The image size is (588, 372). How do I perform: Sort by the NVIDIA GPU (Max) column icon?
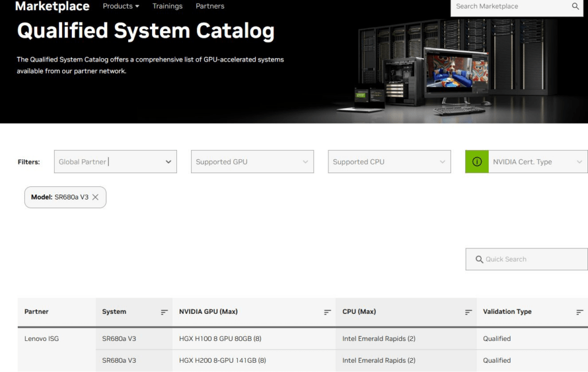[327, 312]
